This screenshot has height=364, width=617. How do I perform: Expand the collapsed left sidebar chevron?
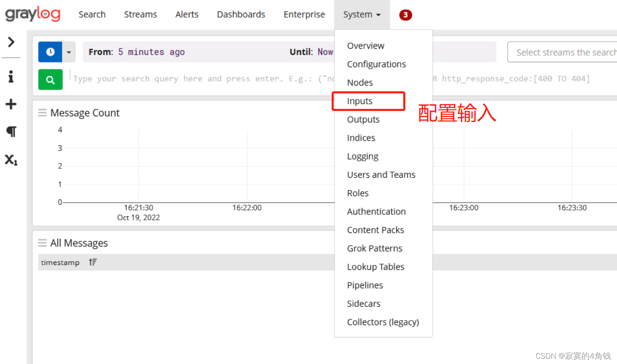pyautogui.click(x=11, y=41)
